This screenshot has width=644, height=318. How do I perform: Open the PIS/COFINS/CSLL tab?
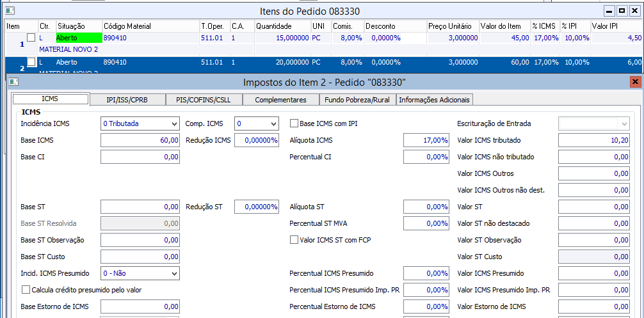(x=204, y=100)
